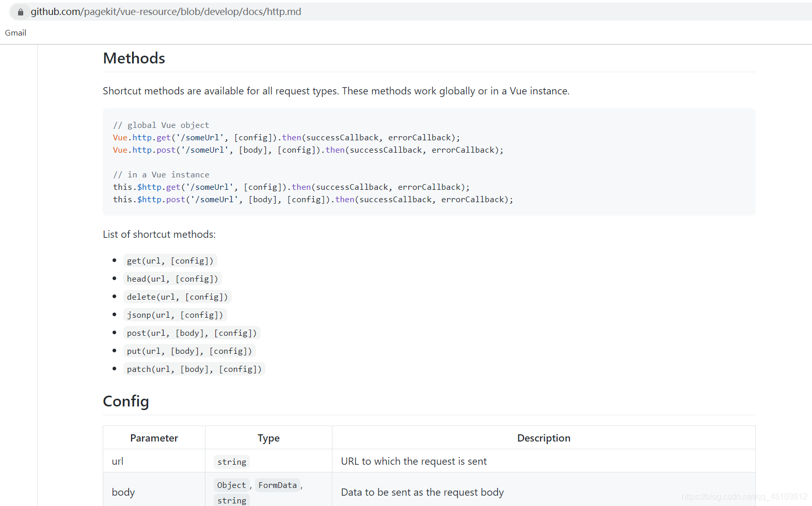Click the Object type in body row
Viewport: 812px width, 506px height.
tap(231, 485)
